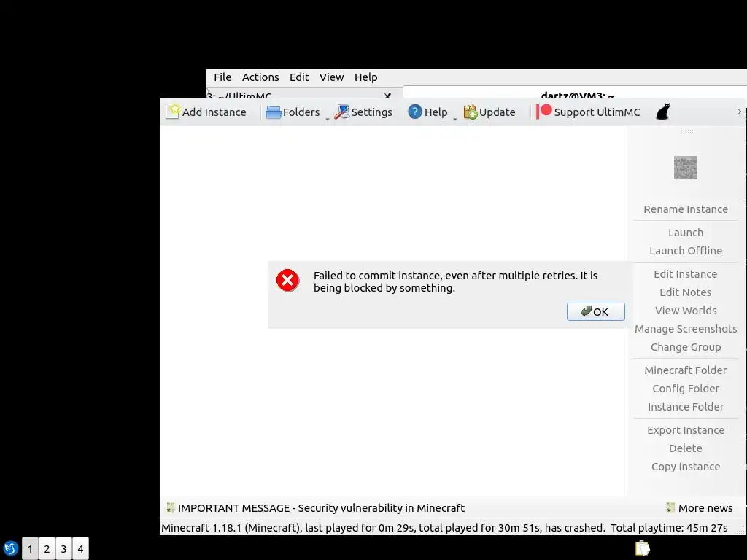Click Export Instance

click(x=686, y=429)
